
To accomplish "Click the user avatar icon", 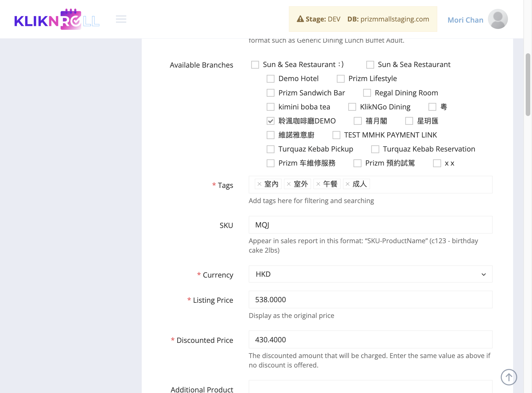I will point(498,19).
